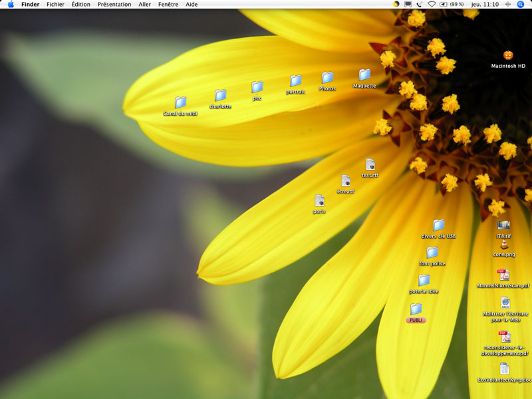Open the Aide menu
The height and width of the screenshot is (399, 532).
[x=192, y=5]
